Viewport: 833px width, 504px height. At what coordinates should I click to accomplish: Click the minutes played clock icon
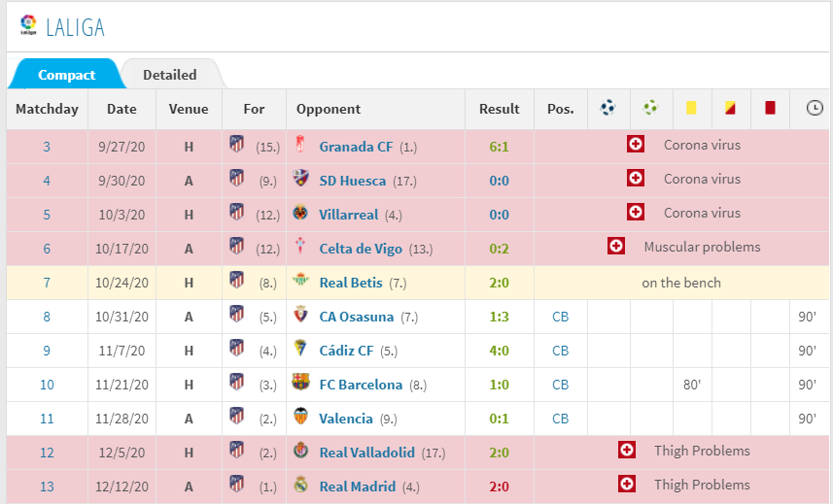point(813,108)
